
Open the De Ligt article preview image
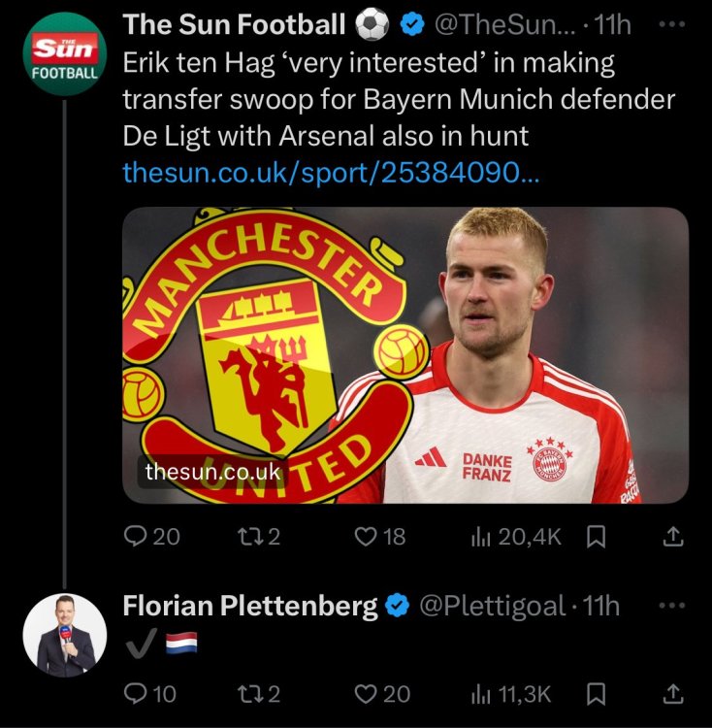pyautogui.click(x=405, y=354)
